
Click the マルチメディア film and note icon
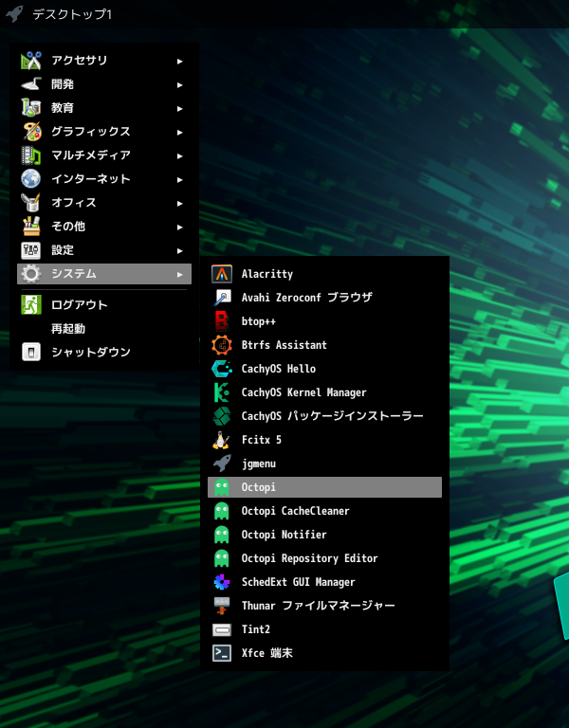31,155
